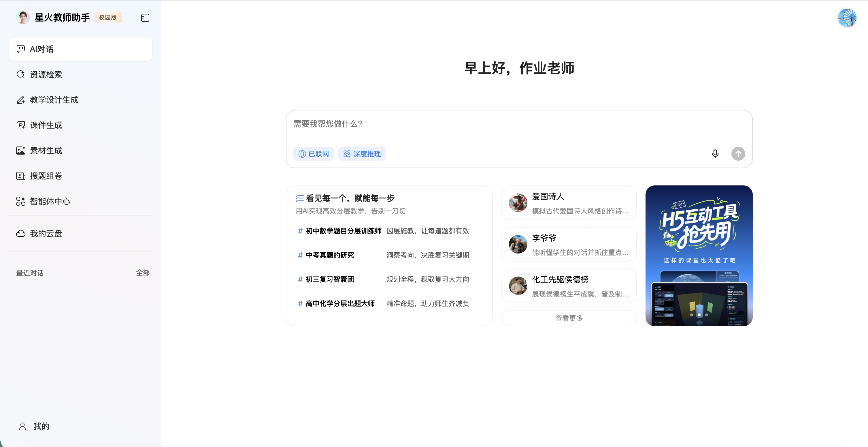The image size is (868, 447).
Task: Select the 爱国诗人 agent card
Action: pyautogui.click(x=569, y=203)
